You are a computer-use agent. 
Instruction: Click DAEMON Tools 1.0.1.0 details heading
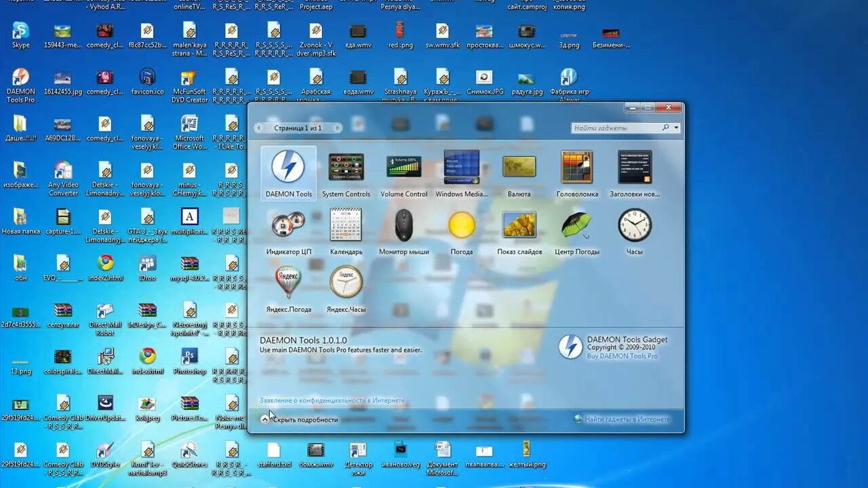[x=303, y=340]
